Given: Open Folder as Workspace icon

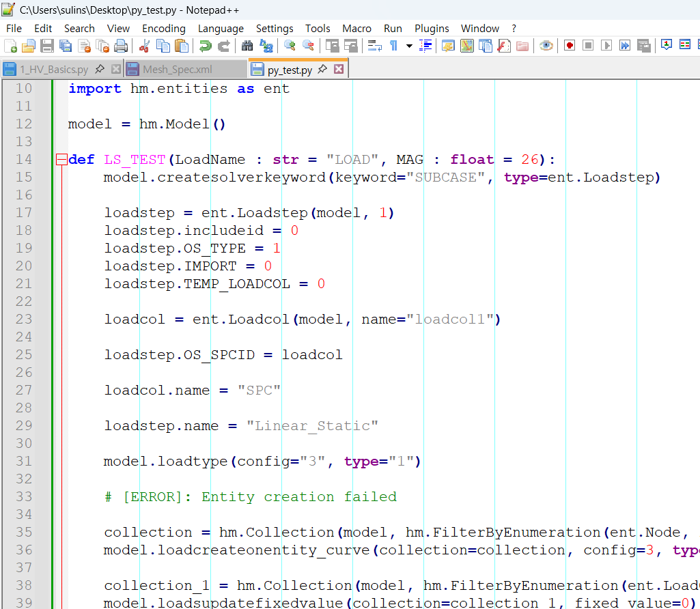Looking at the screenshot, I should (x=522, y=46).
